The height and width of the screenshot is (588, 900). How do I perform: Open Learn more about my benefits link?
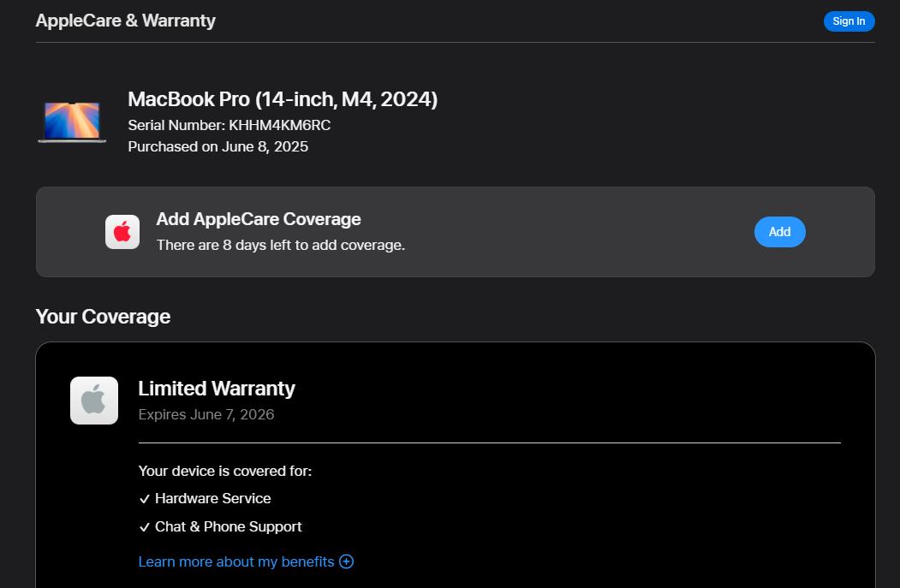pyautogui.click(x=235, y=561)
